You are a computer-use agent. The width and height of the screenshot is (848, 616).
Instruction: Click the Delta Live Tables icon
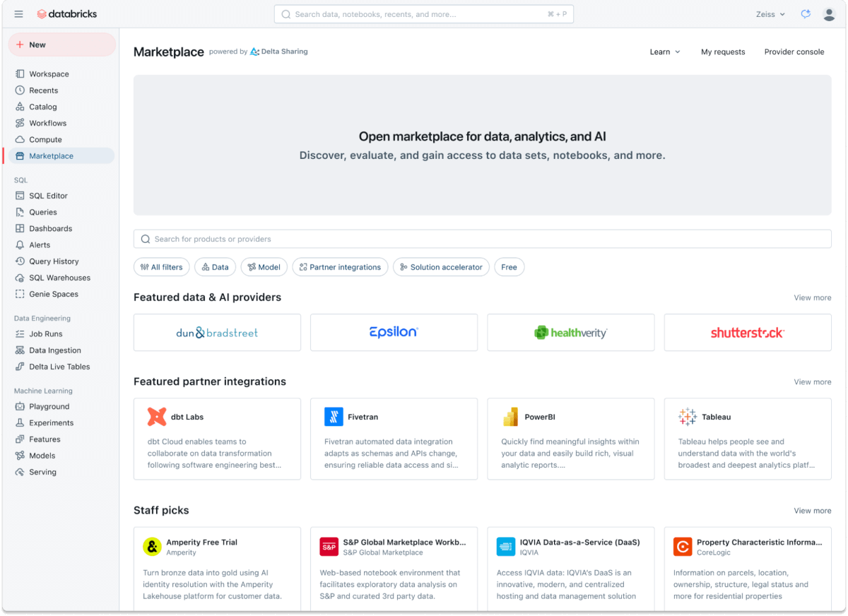(20, 367)
